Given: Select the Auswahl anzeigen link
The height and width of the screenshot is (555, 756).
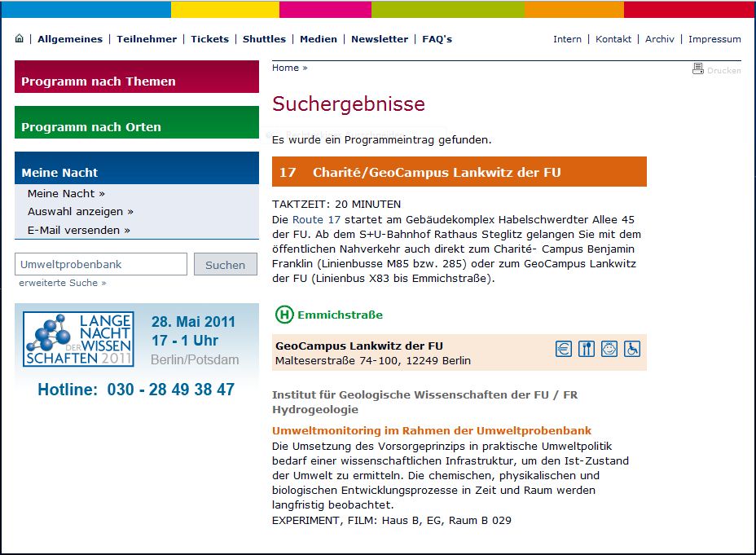Looking at the screenshot, I should point(80,212).
